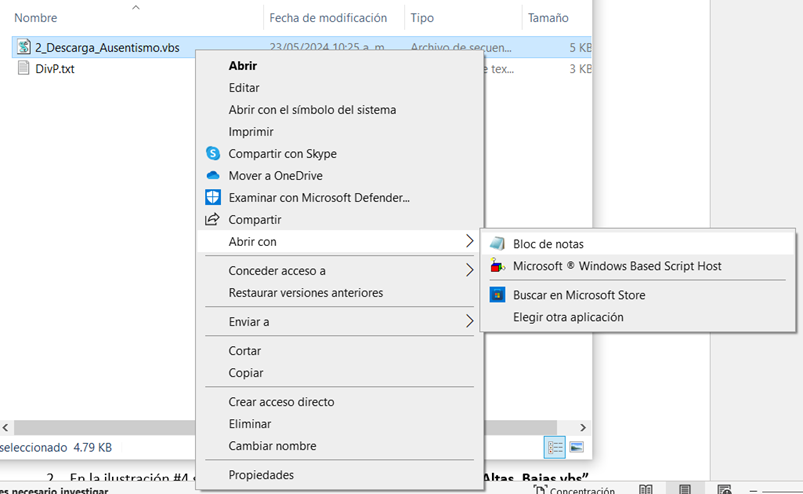Click Restaurar versiones anteriores entry
The height and width of the screenshot is (494, 803).
[305, 293]
